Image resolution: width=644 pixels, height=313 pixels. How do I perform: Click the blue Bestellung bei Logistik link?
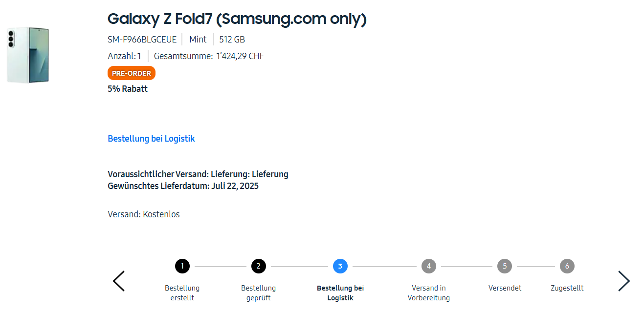[151, 139]
